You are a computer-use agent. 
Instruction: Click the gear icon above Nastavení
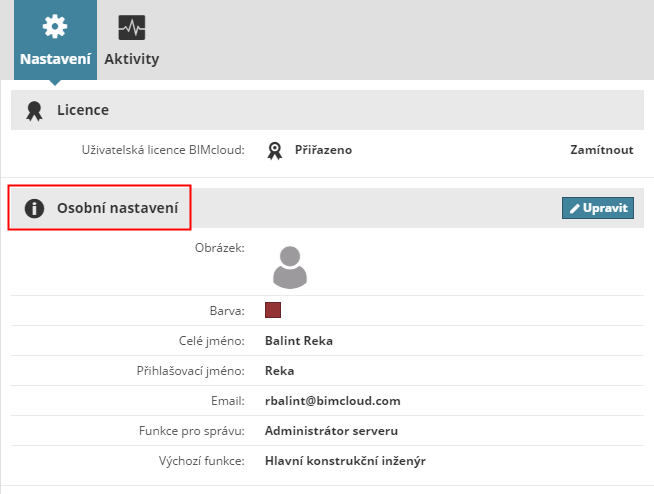click(x=55, y=27)
